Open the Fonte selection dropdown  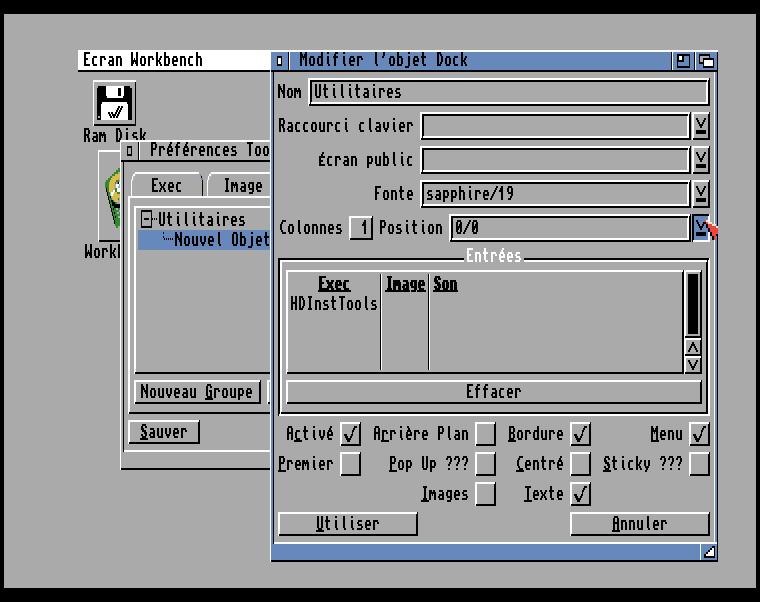coord(701,193)
